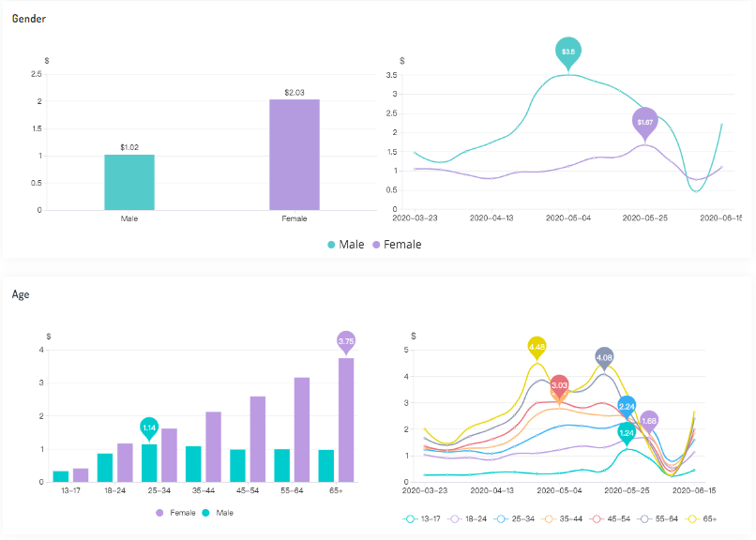Select the 3.75 Female bar marker pin
756x540 pixels.
click(x=346, y=342)
